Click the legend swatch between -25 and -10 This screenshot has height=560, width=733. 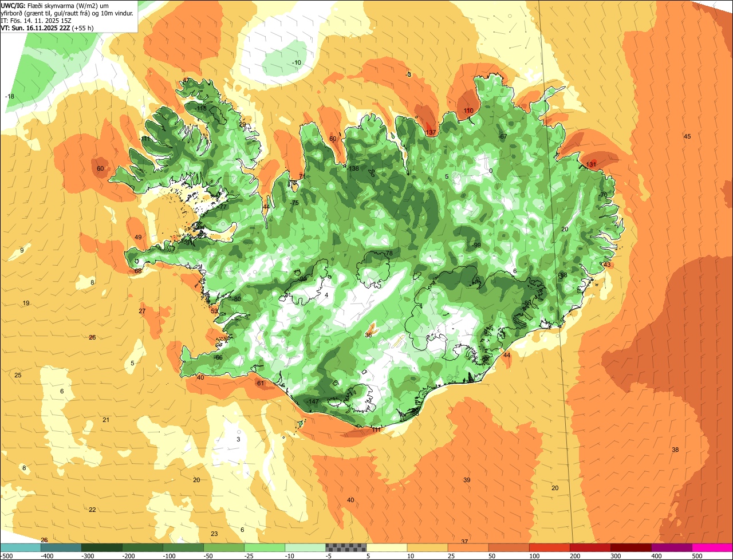tap(265, 547)
